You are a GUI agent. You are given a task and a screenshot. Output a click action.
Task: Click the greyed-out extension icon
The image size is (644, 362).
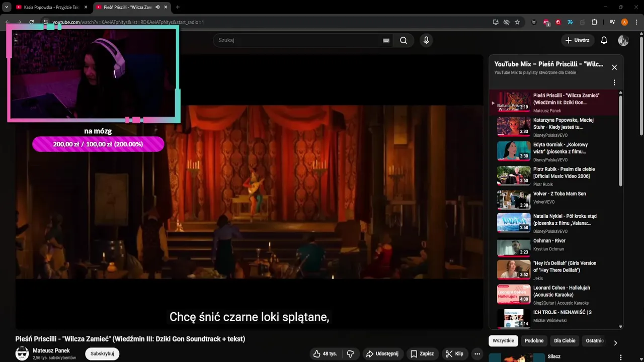(582, 22)
